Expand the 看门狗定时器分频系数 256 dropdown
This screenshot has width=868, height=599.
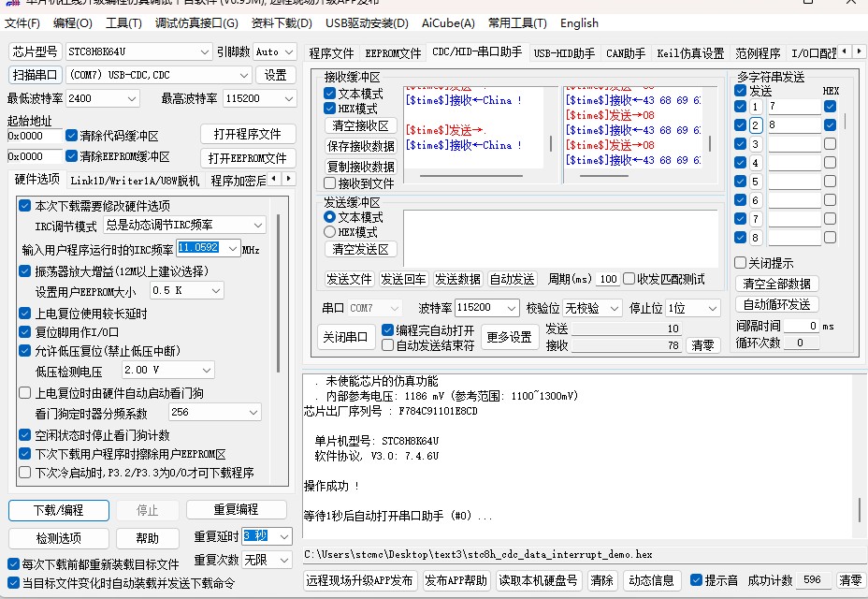[253, 412]
